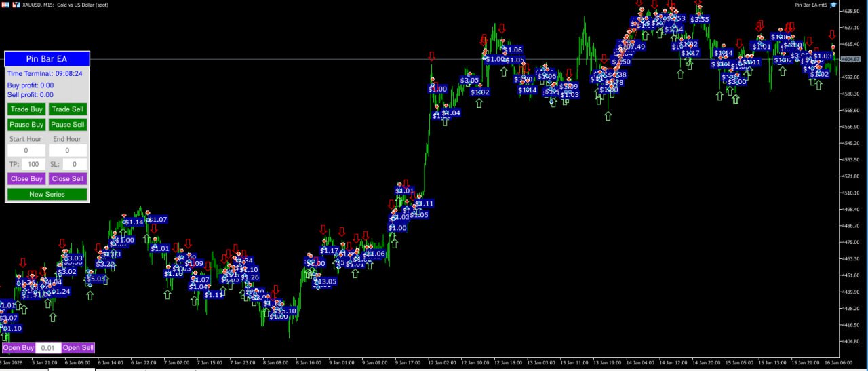Screen dimensions: 868x371
Task: Click the Close Buy button
Action: [27, 178]
